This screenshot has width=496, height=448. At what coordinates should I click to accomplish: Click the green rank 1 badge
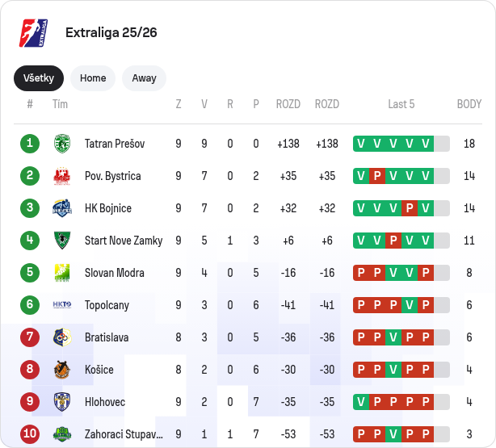pyautogui.click(x=30, y=144)
